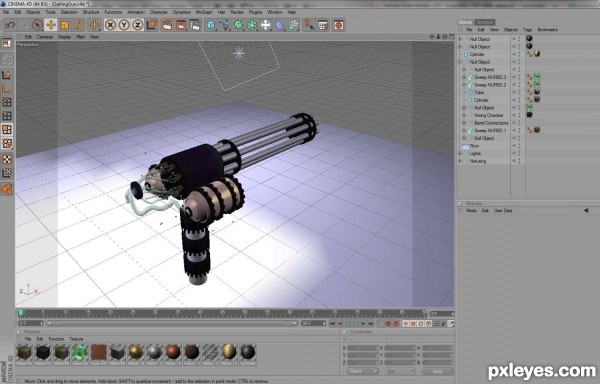Select the Tube object in tree
This screenshot has height=384, width=600.
pyautogui.click(x=479, y=93)
